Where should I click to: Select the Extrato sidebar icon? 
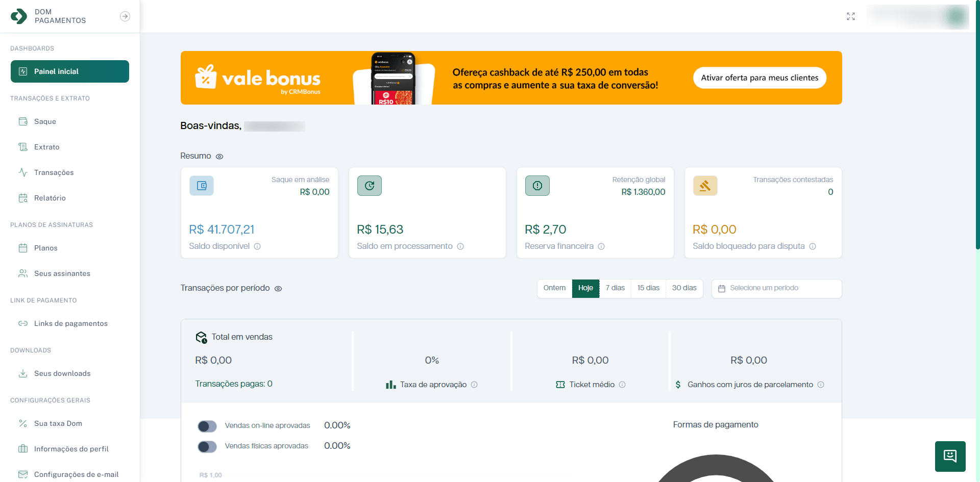(x=23, y=147)
